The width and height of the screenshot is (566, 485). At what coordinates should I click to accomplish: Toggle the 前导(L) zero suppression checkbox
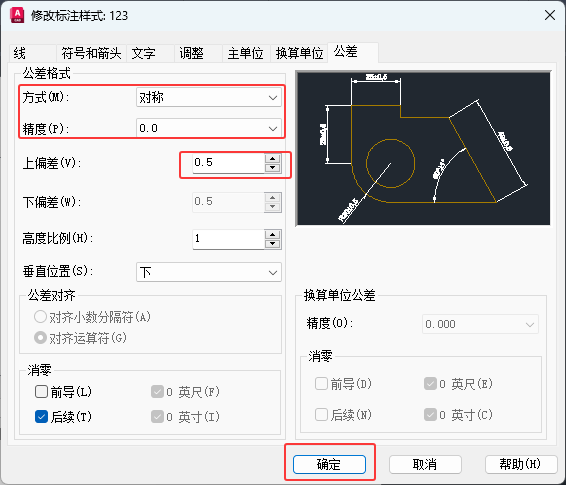click(41, 392)
